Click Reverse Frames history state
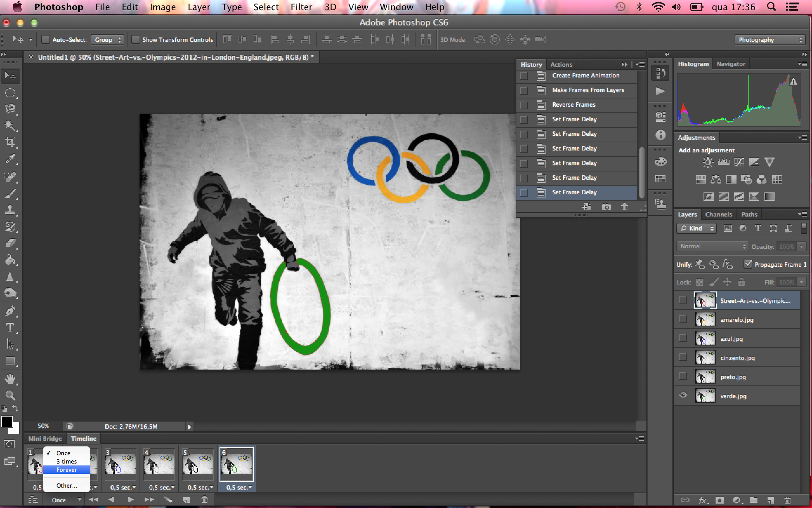 tap(576, 105)
